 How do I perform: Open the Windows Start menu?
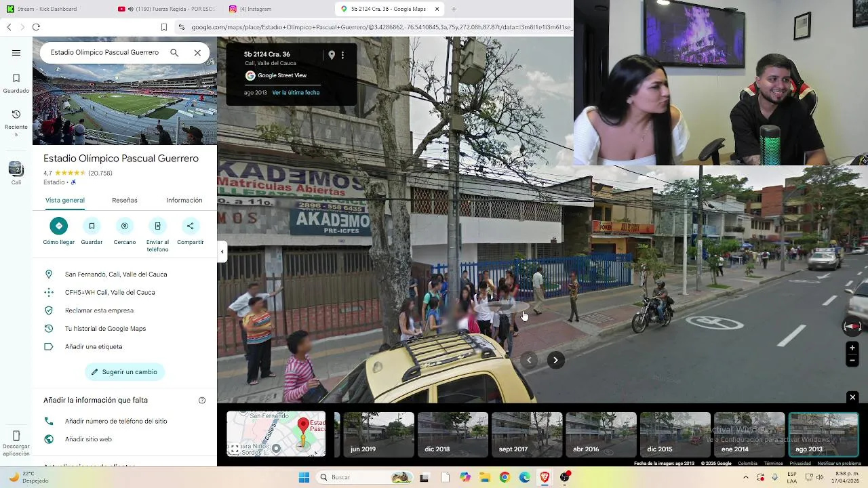tap(304, 477)
